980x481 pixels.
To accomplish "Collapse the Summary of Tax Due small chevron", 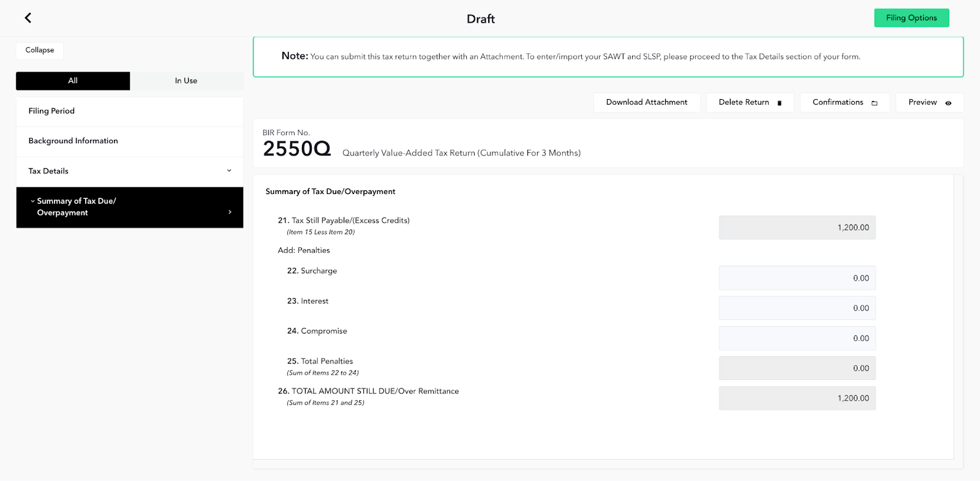I will click(32, 201).
